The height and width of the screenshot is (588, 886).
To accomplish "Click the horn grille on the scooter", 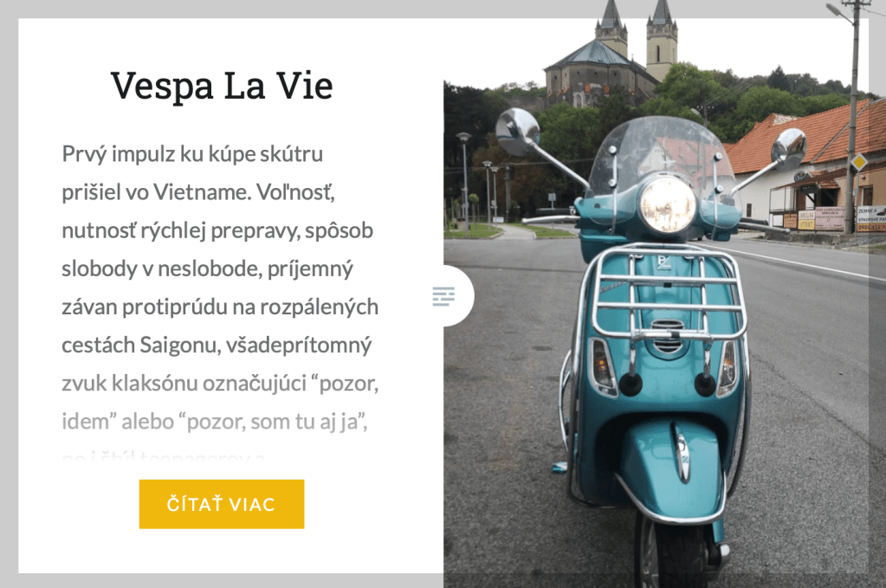I will click(x=668, y=335).
